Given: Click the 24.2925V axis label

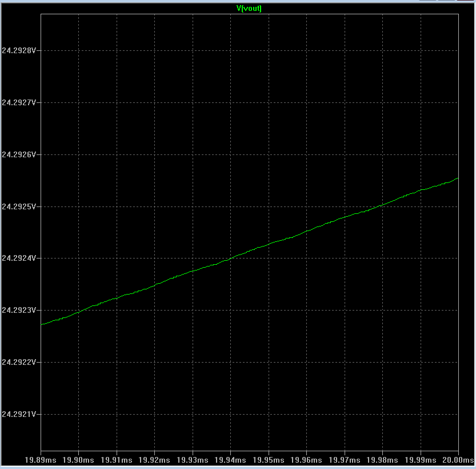Looking at the screenshot, I should 19,206.
